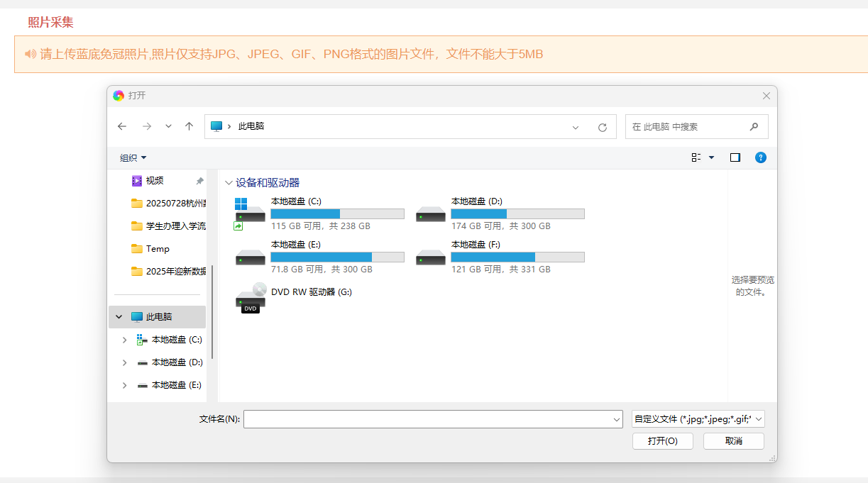The width and height of the screenshot is (868, 483).
Task: Expand the address bar history dropdown
Action: coord(576,127)
